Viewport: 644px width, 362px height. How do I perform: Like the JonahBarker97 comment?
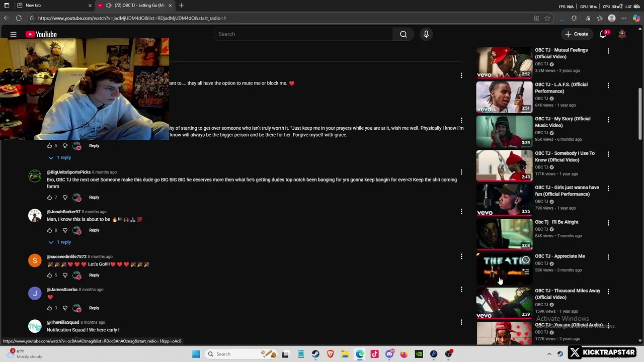(49, 230)
